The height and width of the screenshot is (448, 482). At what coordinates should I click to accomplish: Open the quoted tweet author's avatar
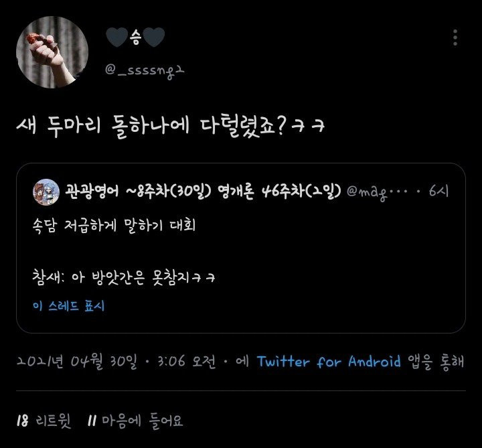click(x=46, y=192)
